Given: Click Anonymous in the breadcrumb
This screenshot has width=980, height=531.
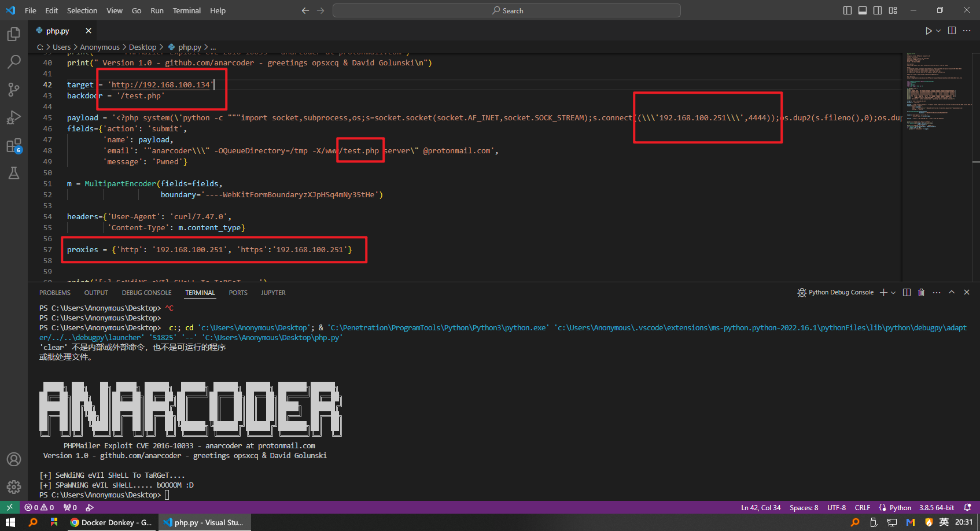Looking at the screenshot, I should (x=100, y=47).
